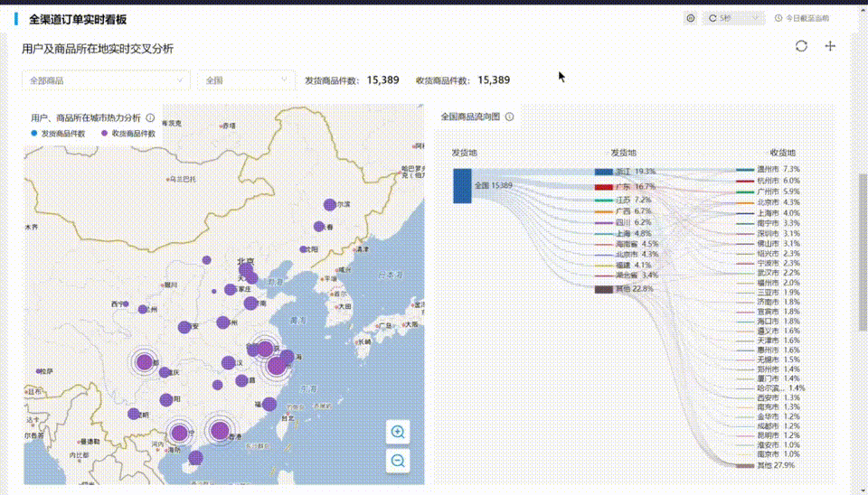The height and width of the screenshot is (495, 868).
Task: Click the large purple bubble near Shanghai
Action: [x=277, y=366]
